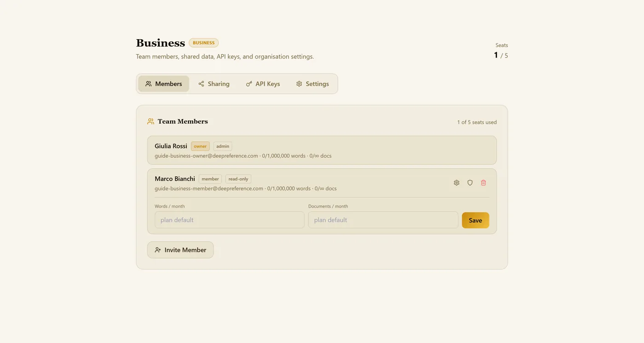Viewport: 644px width, 343px height.
Task: Remove Marco Bianchi with the trash icon
Action: pyautogui.click(x=483, y=183)
